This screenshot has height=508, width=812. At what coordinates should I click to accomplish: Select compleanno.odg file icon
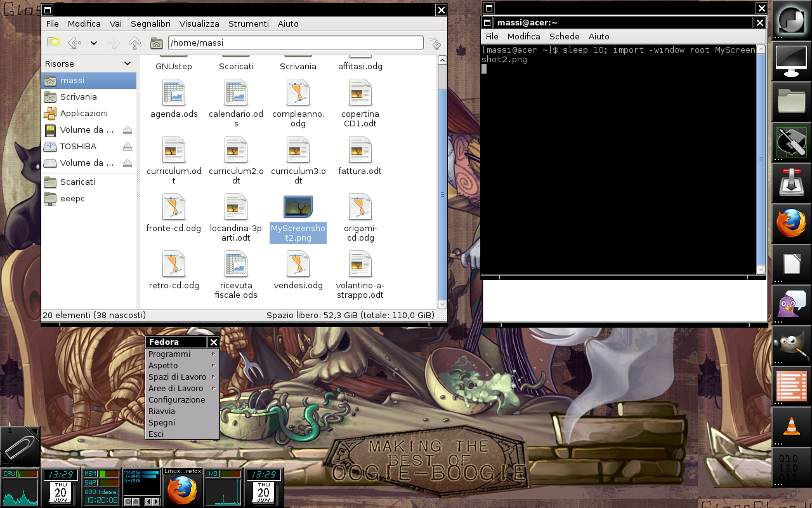tap(298, 93)
